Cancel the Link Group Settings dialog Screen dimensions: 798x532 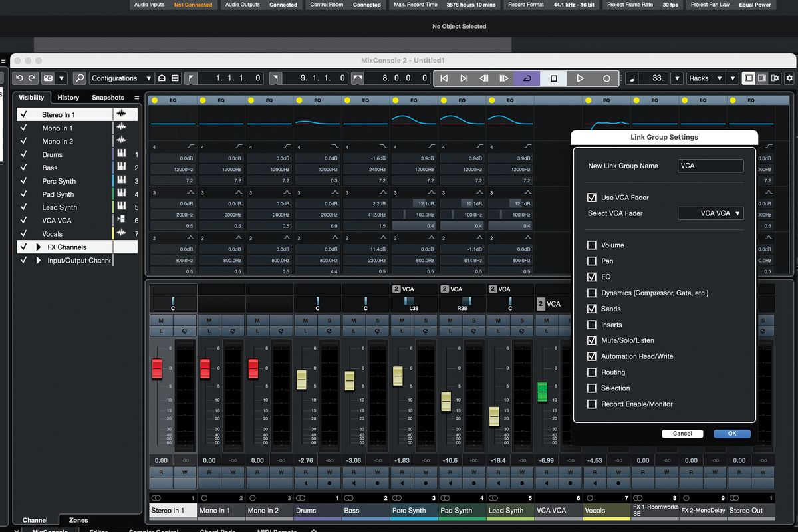coord(682,433)
